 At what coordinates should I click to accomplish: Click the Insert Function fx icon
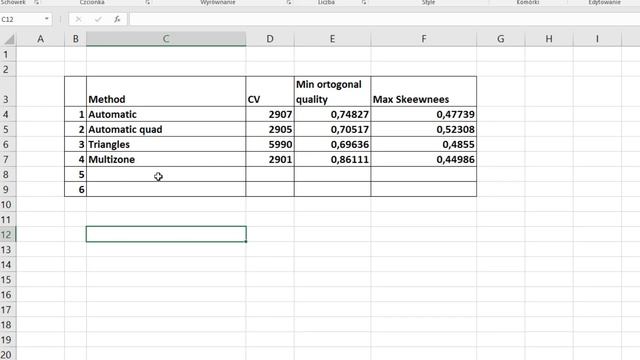tap(117, 19)
